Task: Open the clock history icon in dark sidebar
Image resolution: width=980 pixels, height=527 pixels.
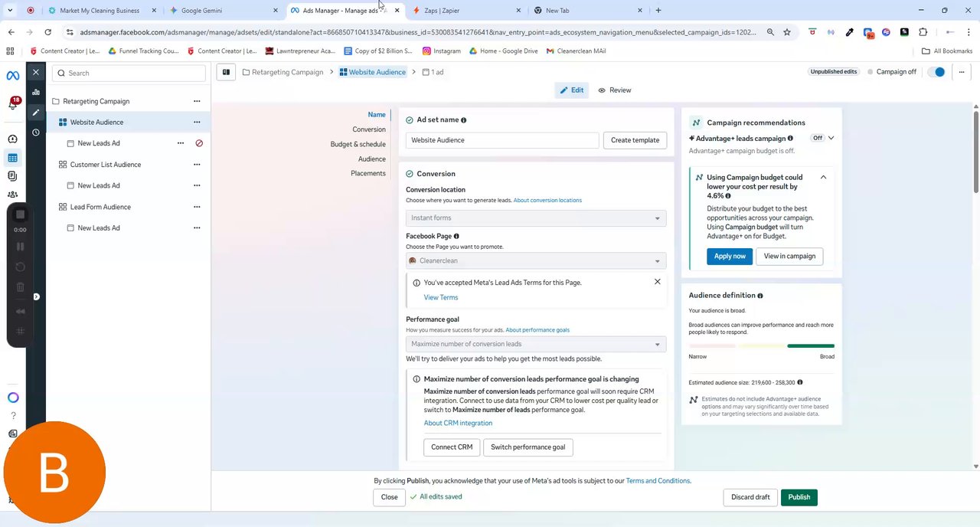Action: (x=35, y=133)
